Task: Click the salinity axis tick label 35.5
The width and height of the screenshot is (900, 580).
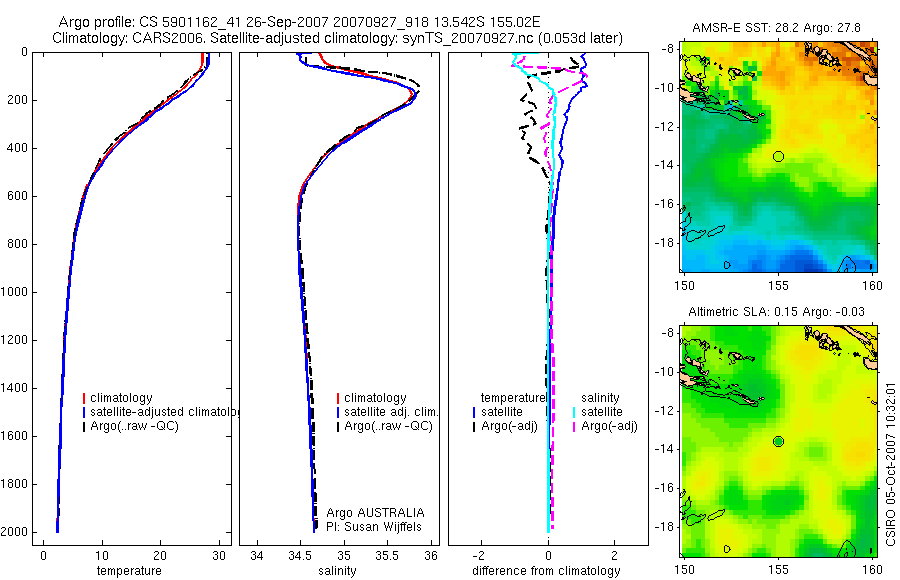Action: 387,556
